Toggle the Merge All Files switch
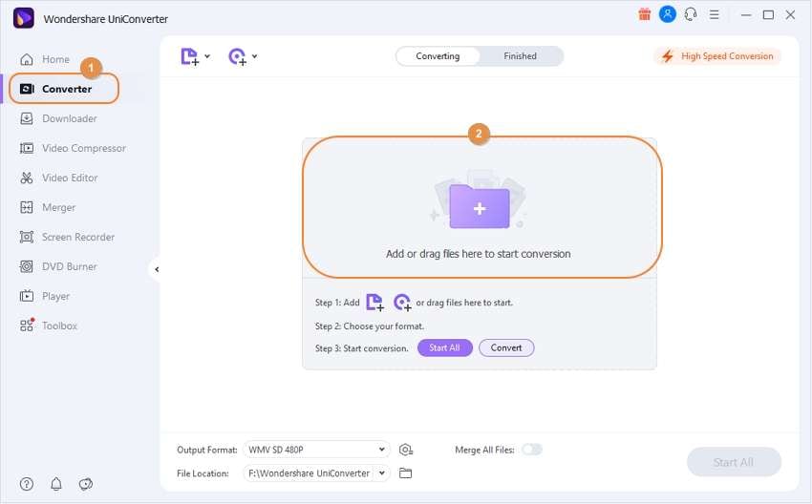Viewport: 812px width, 504px height. point(532,450)
